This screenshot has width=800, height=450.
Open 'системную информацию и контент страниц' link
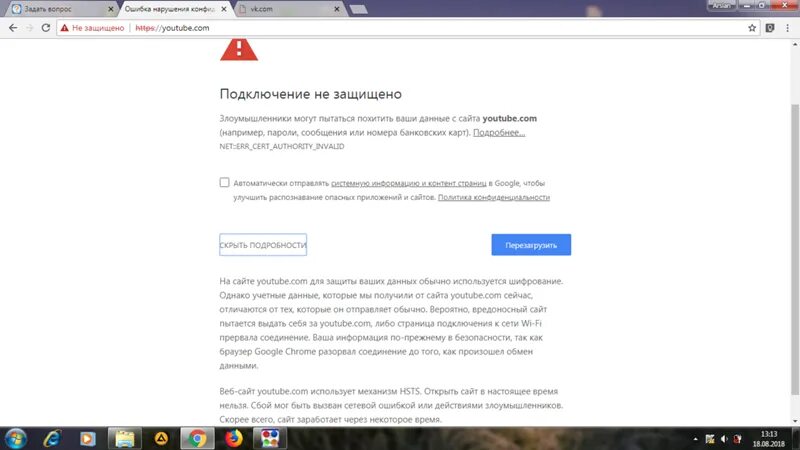tap(408, 183)
